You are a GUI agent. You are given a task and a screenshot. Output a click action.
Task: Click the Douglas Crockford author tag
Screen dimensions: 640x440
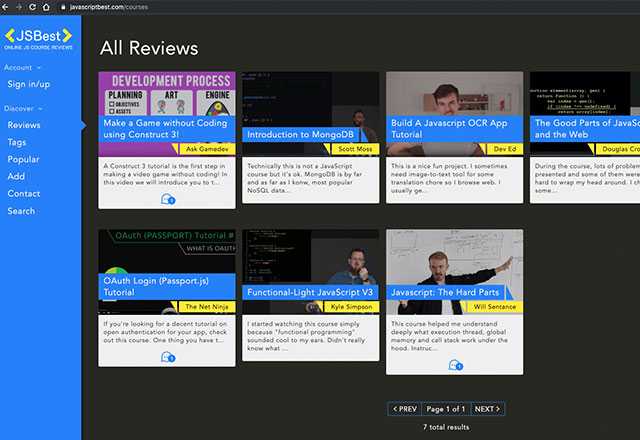point(620,149)
